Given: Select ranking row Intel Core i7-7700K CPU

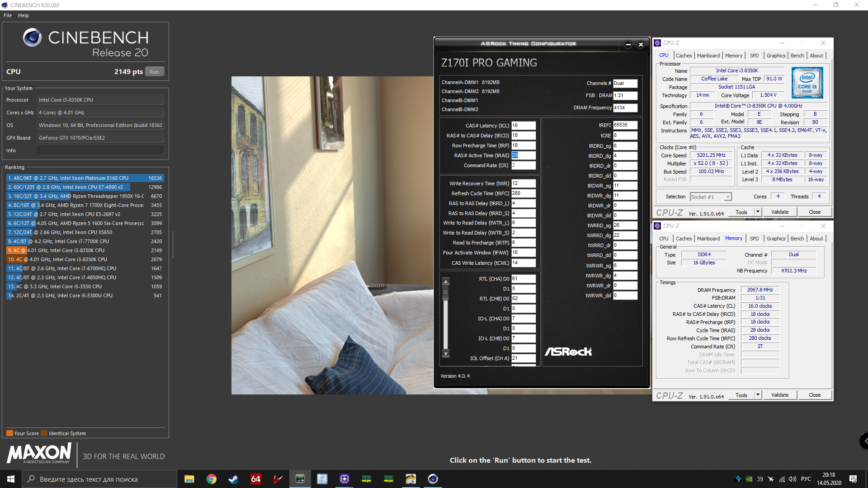Looking at the screenshot, I should click(85, 241).
